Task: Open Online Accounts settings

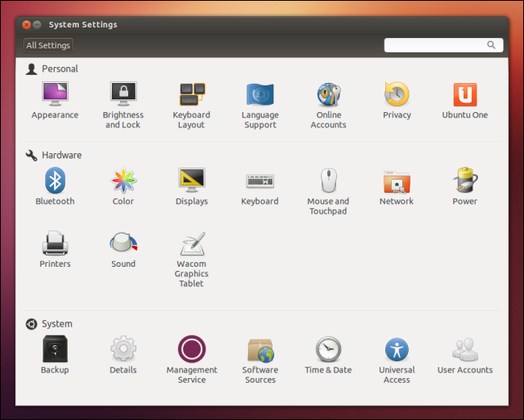Action: click(x=328, y=105)
